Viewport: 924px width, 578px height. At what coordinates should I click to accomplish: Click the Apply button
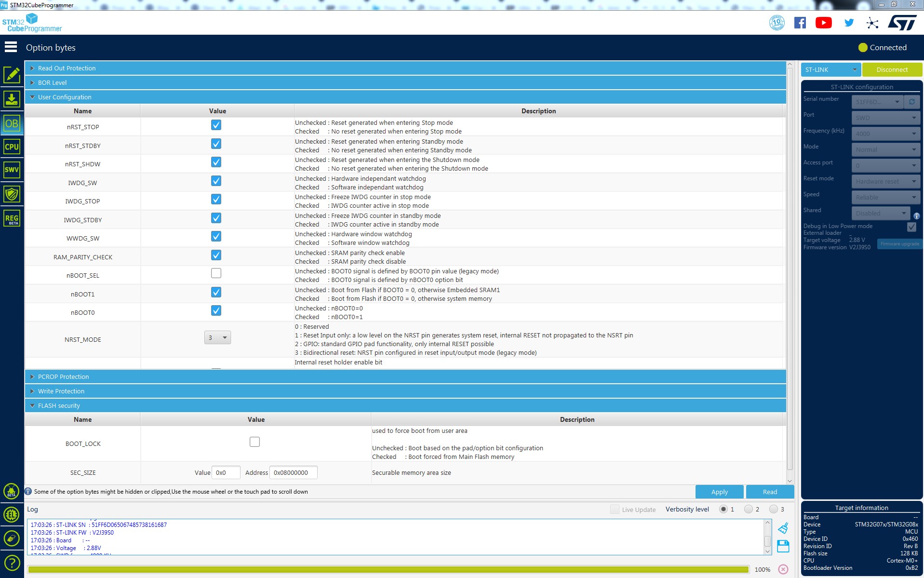coord(719,492)
